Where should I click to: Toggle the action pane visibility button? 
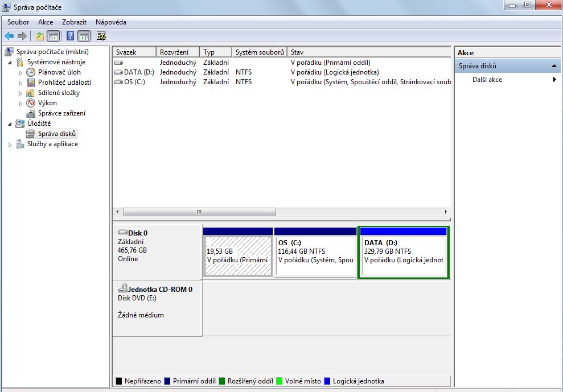(x=84, y=36)
